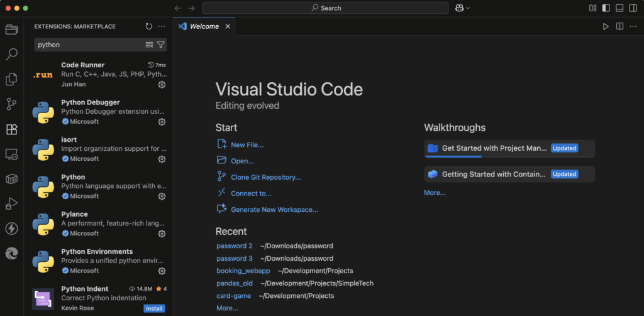Run with the play button in editor toolbar
Screen dimensions: 644x316
[x=606, y=26]
